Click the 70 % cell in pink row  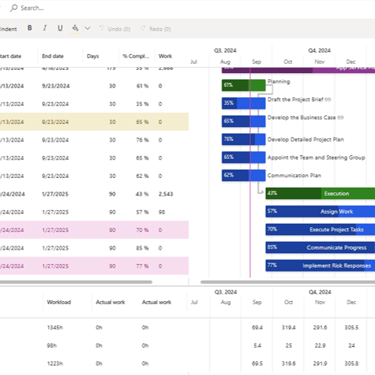[x=142, y=230]
